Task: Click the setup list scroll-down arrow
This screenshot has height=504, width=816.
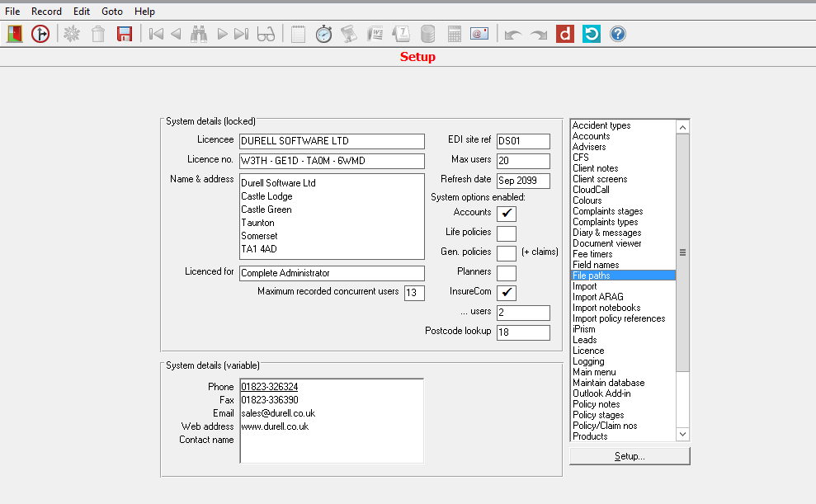Action: tap(683, 434)
